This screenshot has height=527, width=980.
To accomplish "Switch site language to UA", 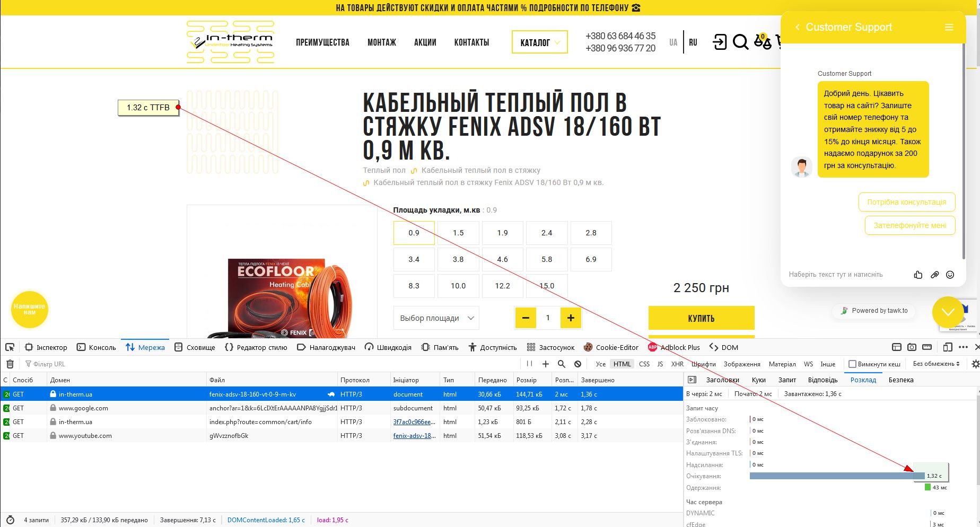I will [673, 42].
